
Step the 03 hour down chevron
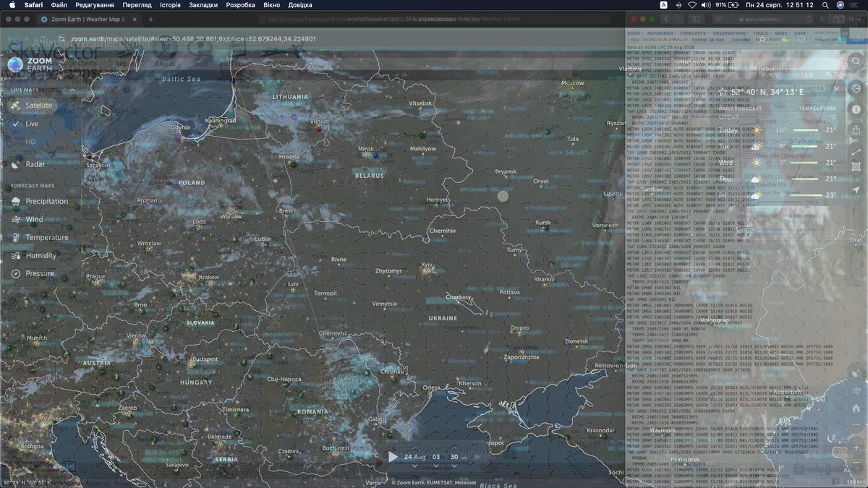coord(436,466)
